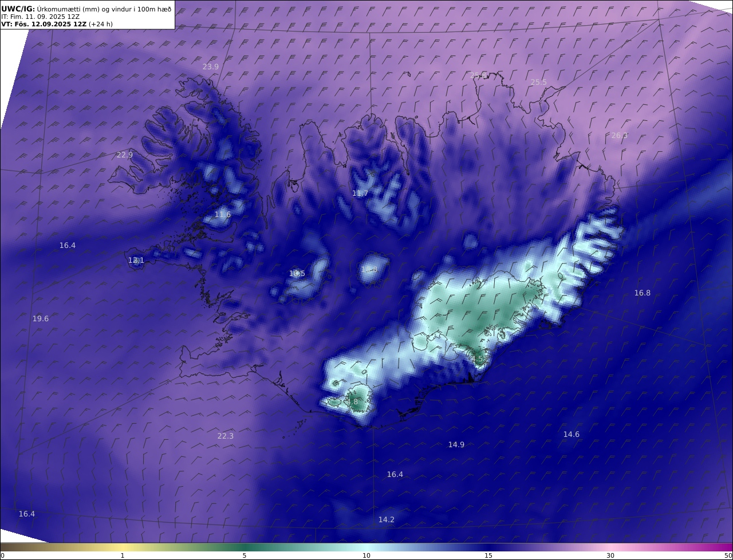This screenshot has width=733, height=560.
Task: Click the 'IT: Fim. 11. 09. 2025 12Z' line
Action: (x=40, y=17)
